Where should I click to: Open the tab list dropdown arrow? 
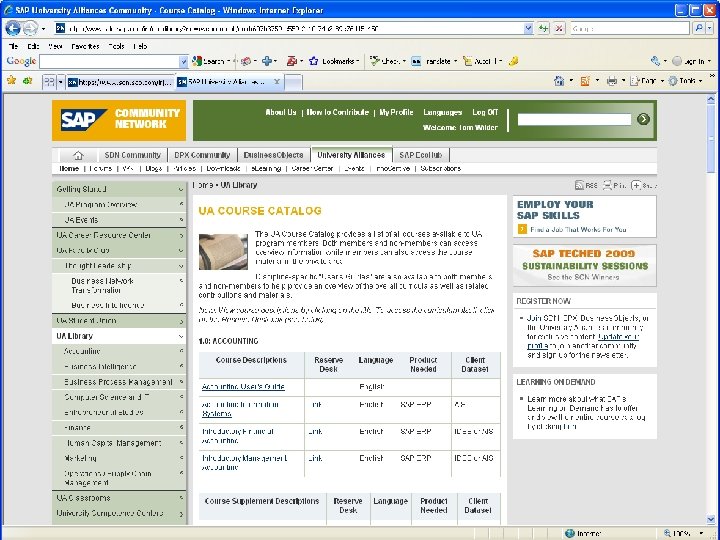pyautogui.click(x=60, y=82)
